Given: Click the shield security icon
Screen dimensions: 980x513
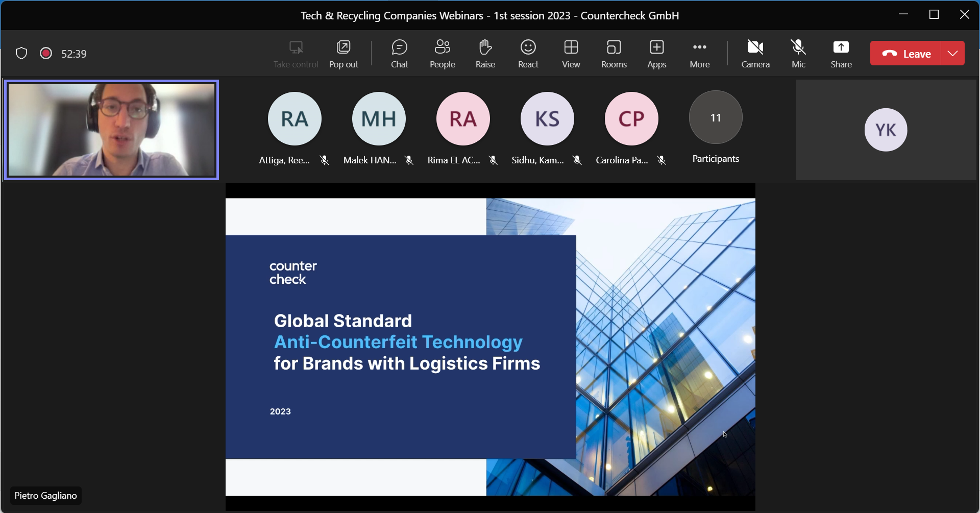Looking at the screenshot, I should tap(21, 53).
